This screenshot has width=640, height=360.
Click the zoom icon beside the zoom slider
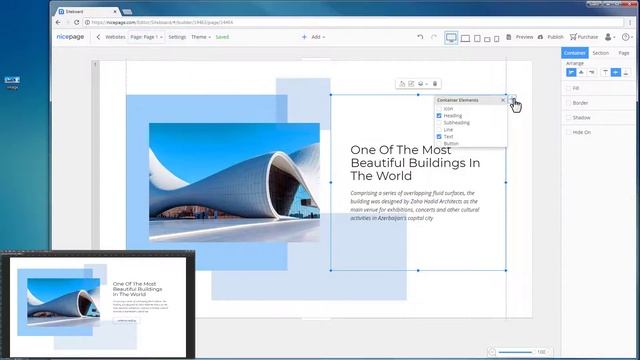[492, 352]
